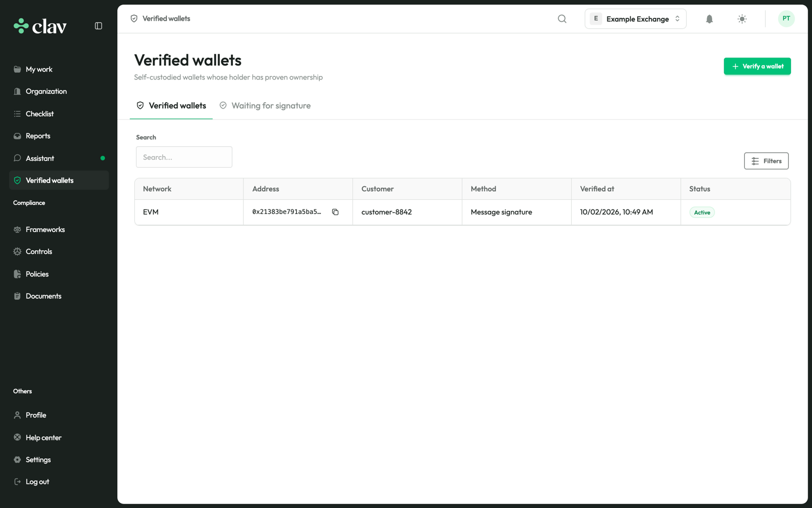Click Log out in the sidebar
This screenshot has height=508, width=812.
coord(59,482)
